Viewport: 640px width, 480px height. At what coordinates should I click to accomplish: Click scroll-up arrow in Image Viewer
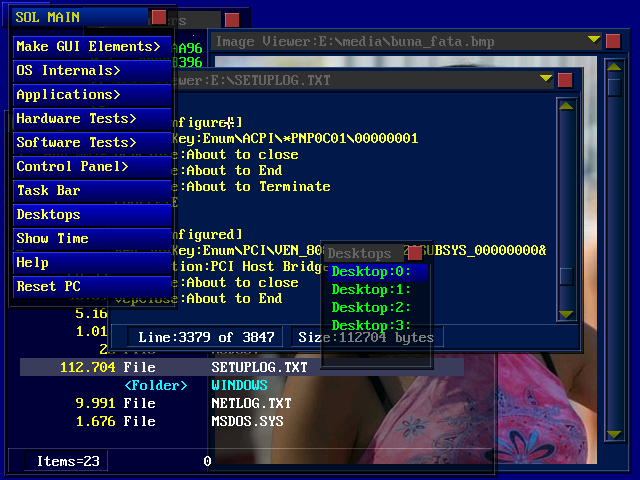coord(614,67)
